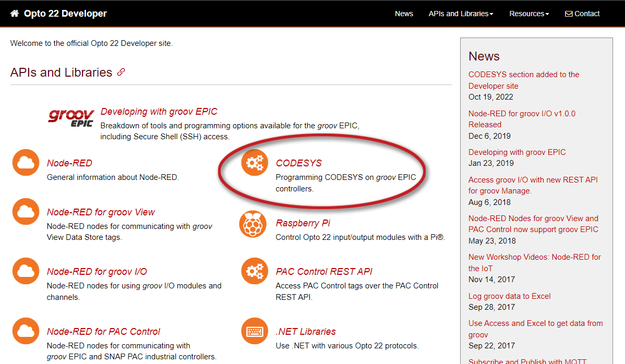Open the Node-RED heading link
The width and height of the screenshot is (625, 364).
[69, 163]
